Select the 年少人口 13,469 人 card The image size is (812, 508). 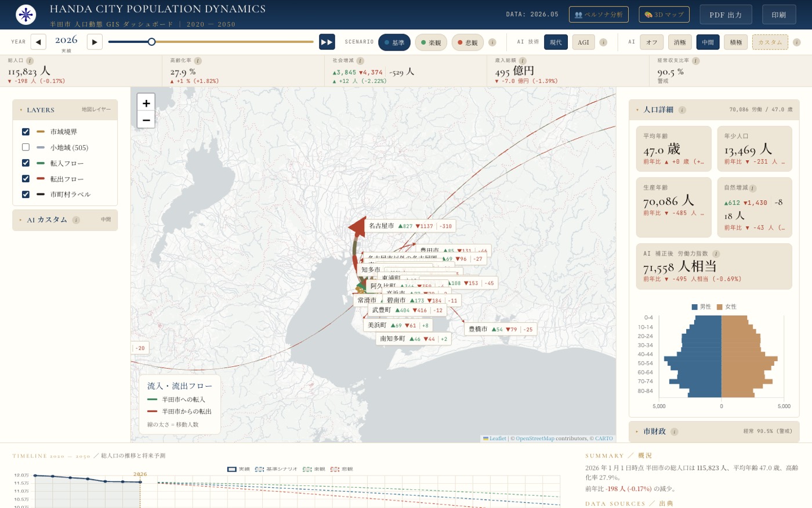(755, 149)
